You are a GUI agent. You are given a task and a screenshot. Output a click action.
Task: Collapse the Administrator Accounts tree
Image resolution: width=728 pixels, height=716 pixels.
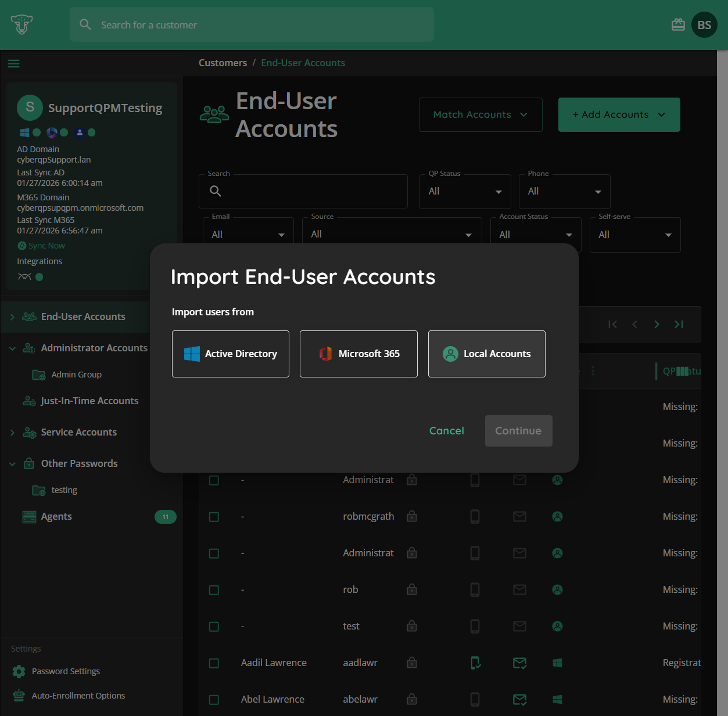click(x=12, y=348)
